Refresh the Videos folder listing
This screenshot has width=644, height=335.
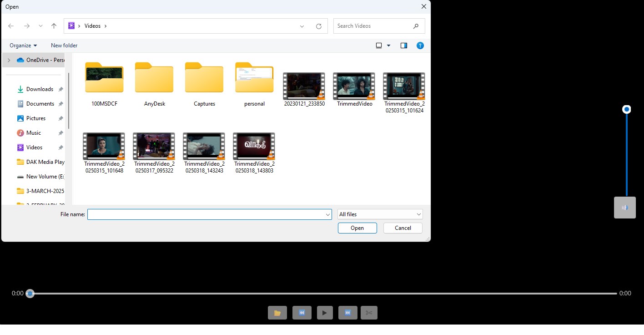point(319,26)
